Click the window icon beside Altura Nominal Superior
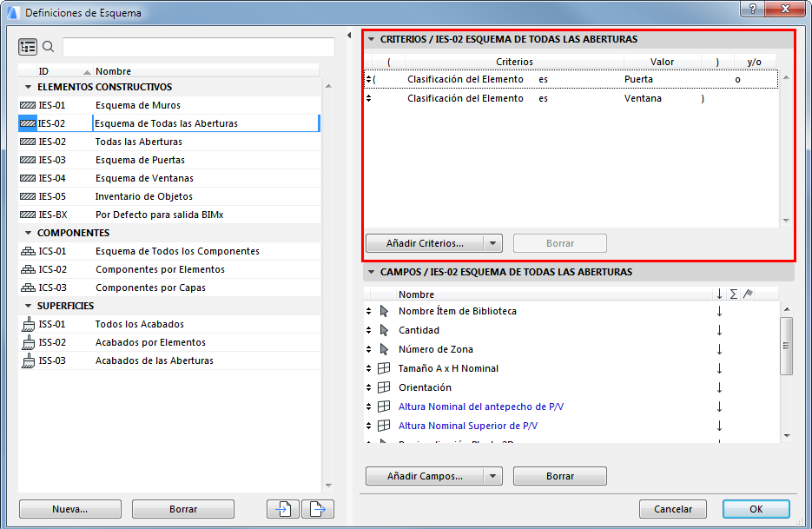Image resolution: width=812 pixels, height=529 pixels. coord(384,426)
